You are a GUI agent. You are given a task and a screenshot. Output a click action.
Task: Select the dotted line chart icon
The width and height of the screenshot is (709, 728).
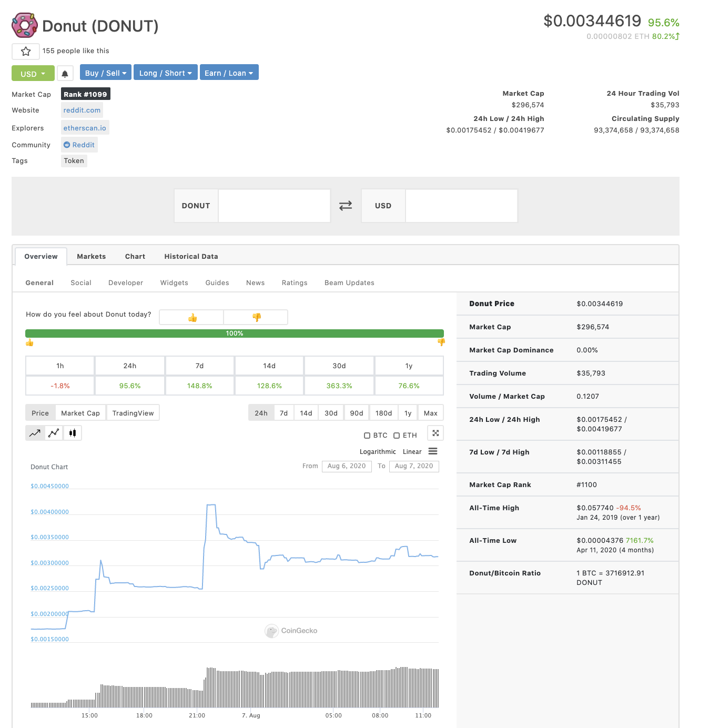pos(54,433)
